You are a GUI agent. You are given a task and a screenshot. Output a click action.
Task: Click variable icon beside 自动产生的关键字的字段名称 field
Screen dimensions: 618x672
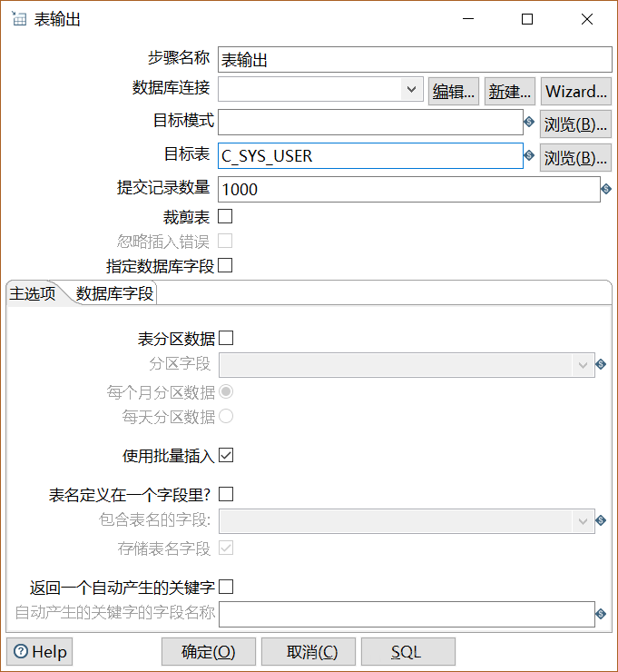601,614
